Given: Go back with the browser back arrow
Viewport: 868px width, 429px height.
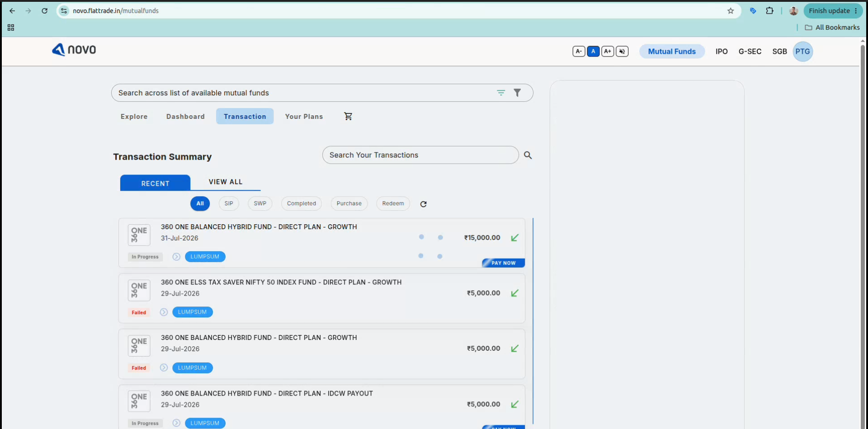Looking at the screenshot, I should click(x=12, y=11).
